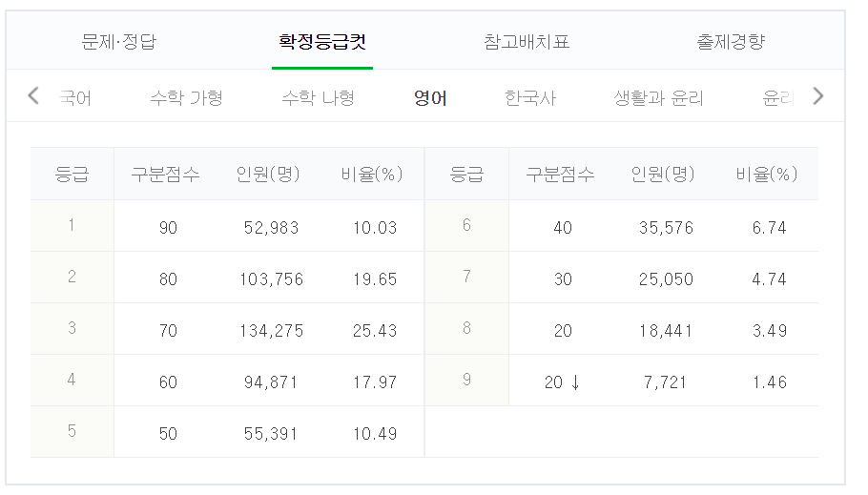The image size is (868, 495).
Task: Click the headcount value 94,871
Action: pos(271,382)
